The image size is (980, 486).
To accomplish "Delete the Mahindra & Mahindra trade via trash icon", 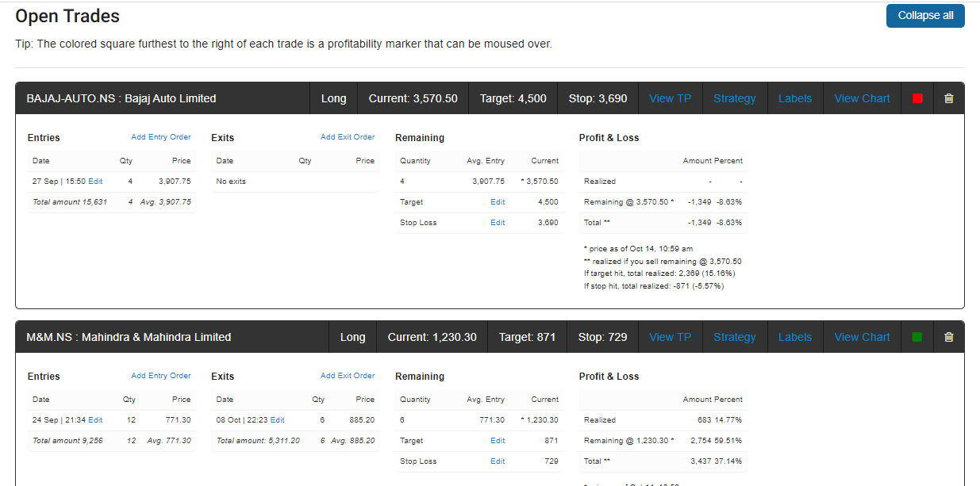I will pos(948,337).
